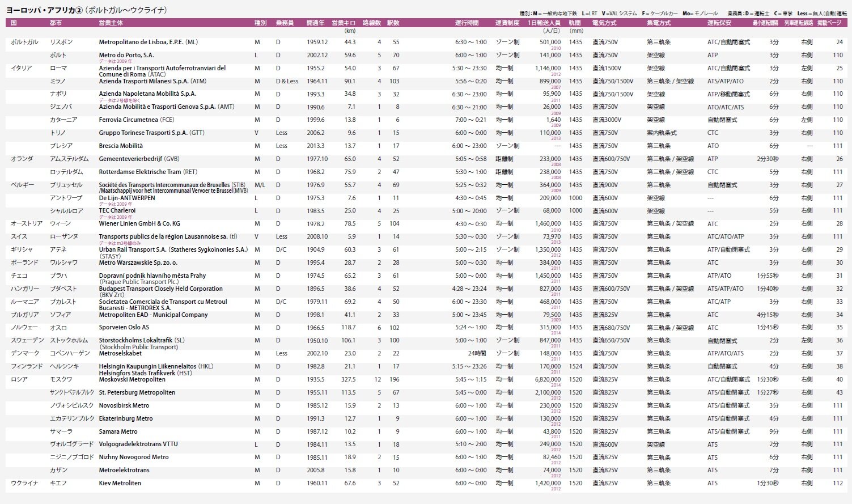
Task: Select operator Ekaterinburg Metro
Action: tap(126, 418)
